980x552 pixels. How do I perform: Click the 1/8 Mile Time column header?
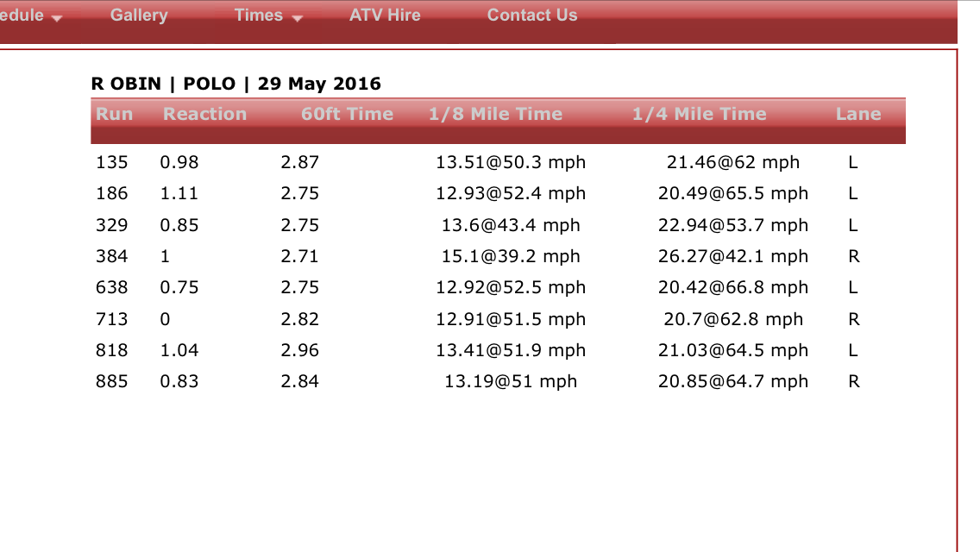point(495,114)
